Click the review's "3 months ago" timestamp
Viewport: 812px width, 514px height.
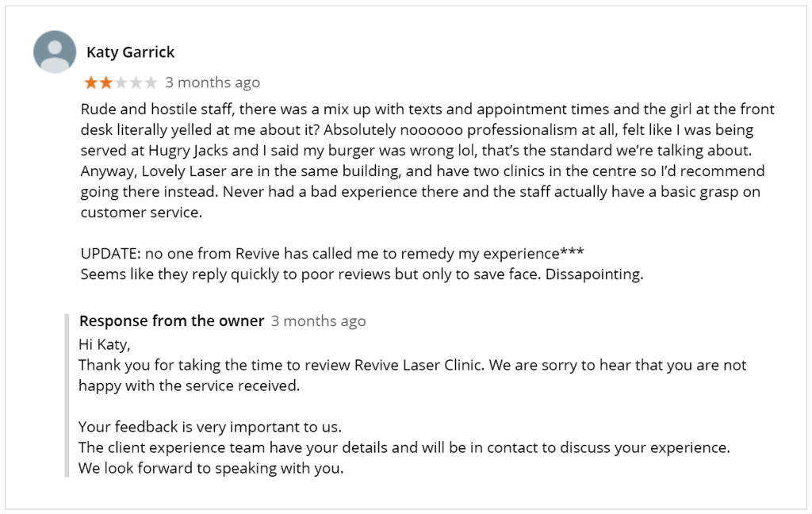[213, 82]
